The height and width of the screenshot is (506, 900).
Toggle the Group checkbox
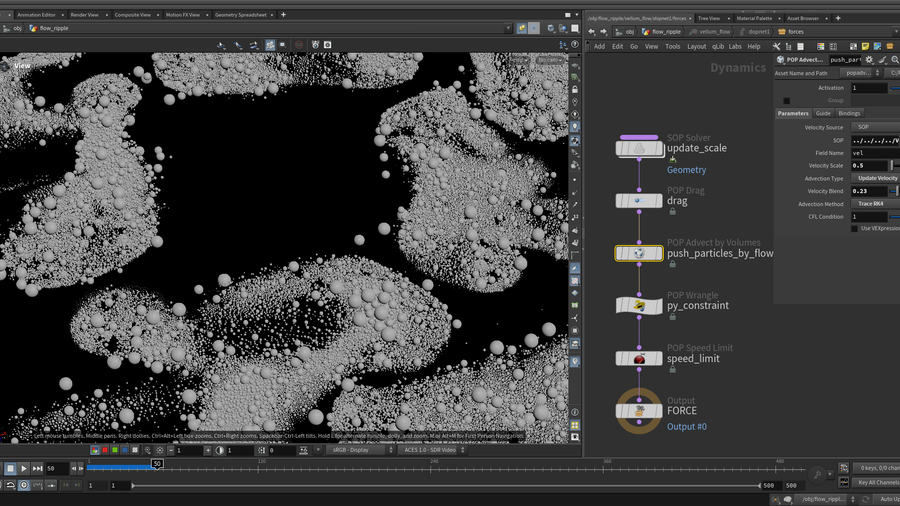787,101
